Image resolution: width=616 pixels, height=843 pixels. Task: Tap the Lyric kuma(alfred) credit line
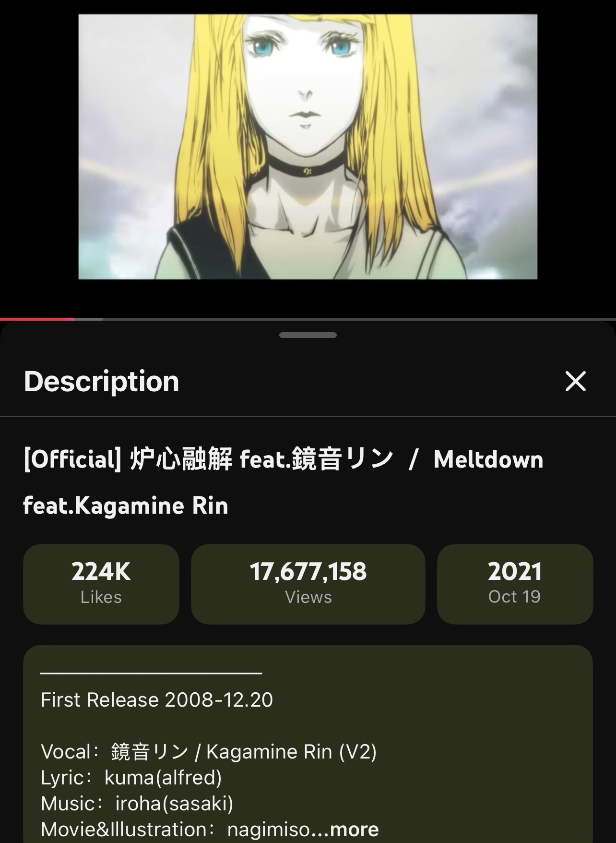131,777
